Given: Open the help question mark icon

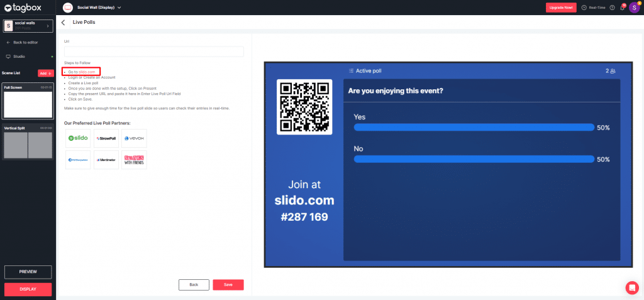Looking at the screenshot, I should point(612,8).
